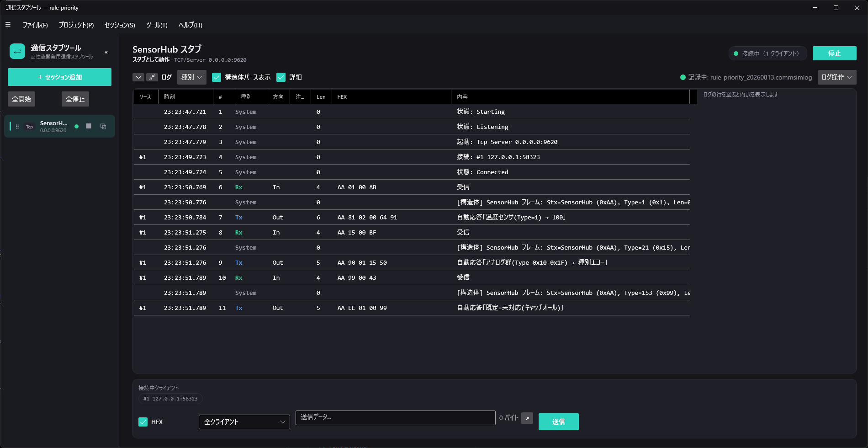Click the 方向 column header
The width and height of the screenshot is (868, 448).
tap(278, 97)
